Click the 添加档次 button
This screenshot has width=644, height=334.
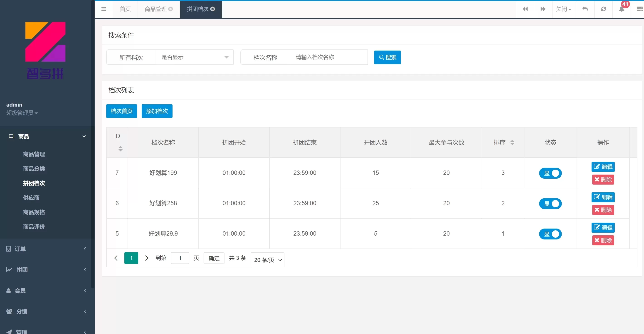(x=157, y=111)
